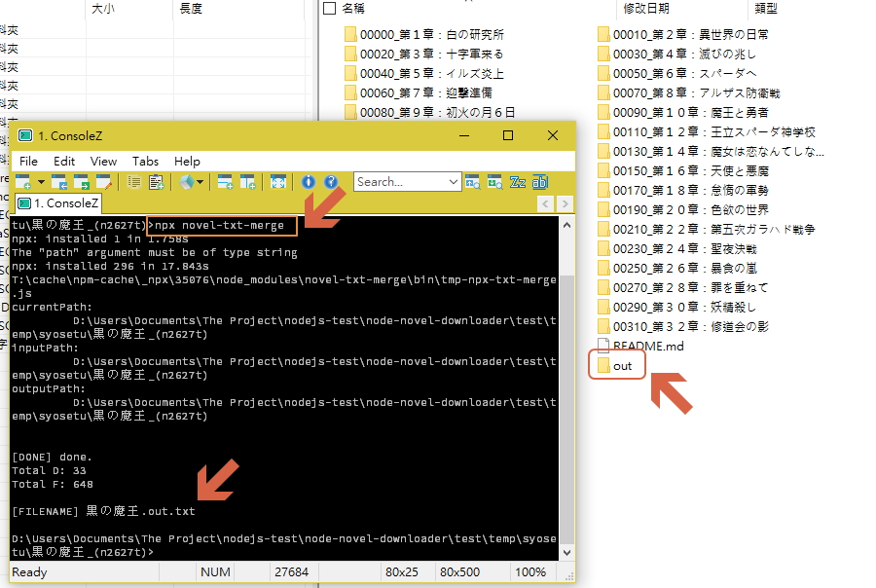Click the Split Vertically toolbar icon
Screen dimensions: 876x588
[x=247, y=182]
